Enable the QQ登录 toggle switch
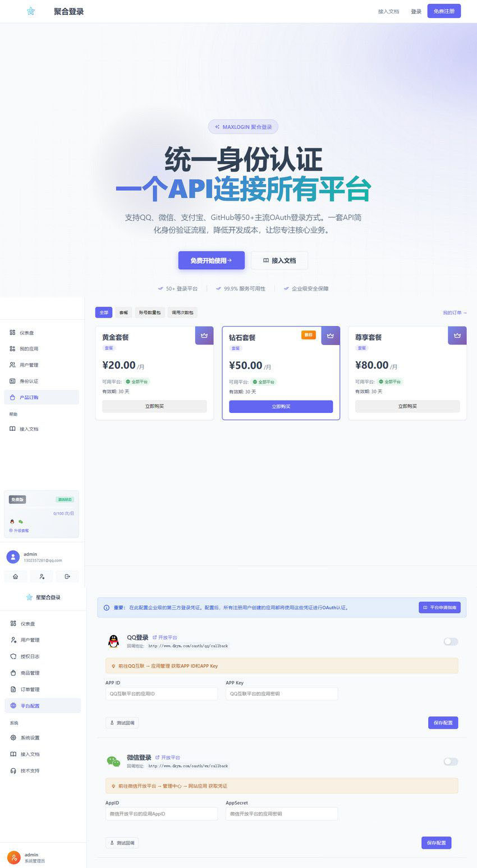This screenshot has height=868, width=477. [451, 641]
